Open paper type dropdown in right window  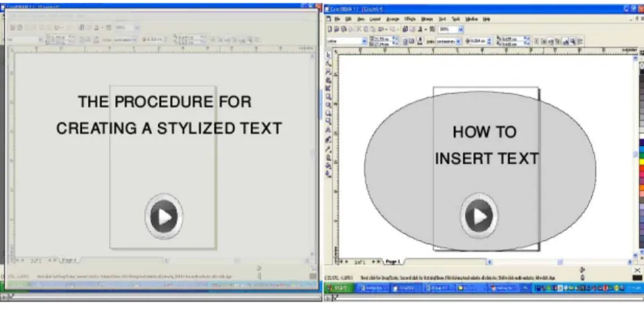click(364, 41)
